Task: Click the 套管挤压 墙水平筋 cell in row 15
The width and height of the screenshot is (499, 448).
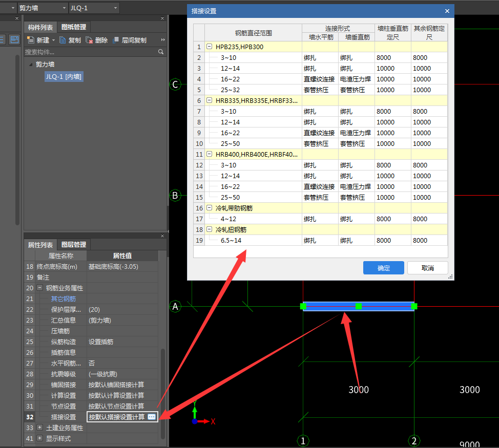Action: 320,198
